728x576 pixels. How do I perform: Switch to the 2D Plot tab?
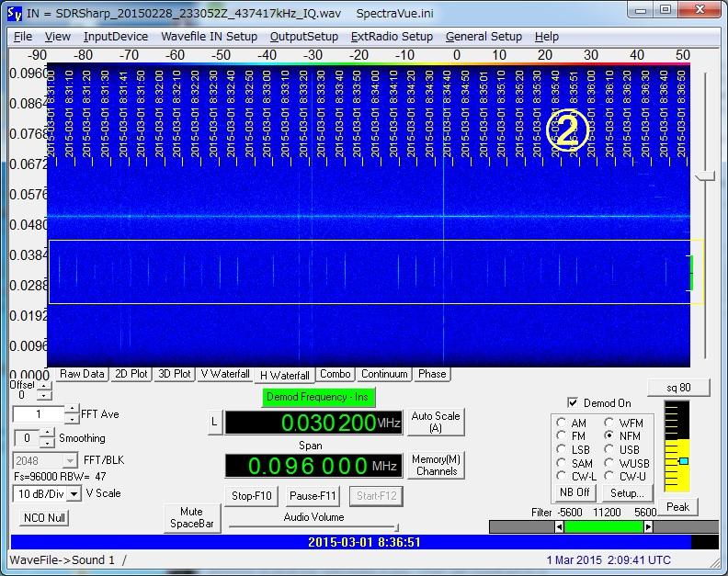coord(131,374)
